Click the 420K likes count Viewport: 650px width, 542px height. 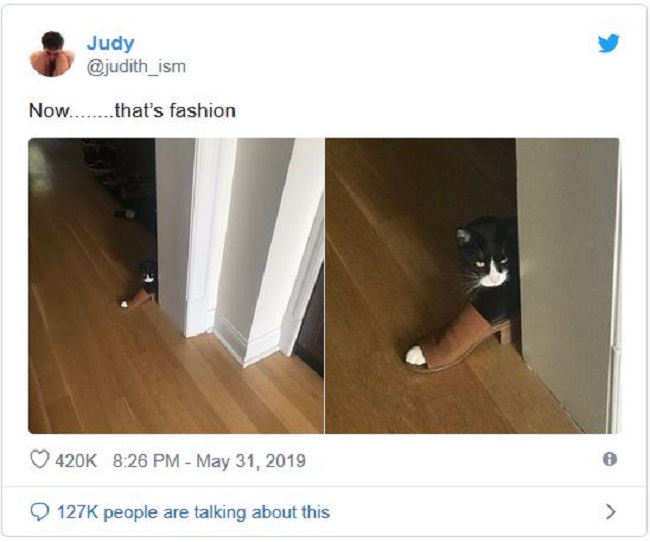(76, 460)
